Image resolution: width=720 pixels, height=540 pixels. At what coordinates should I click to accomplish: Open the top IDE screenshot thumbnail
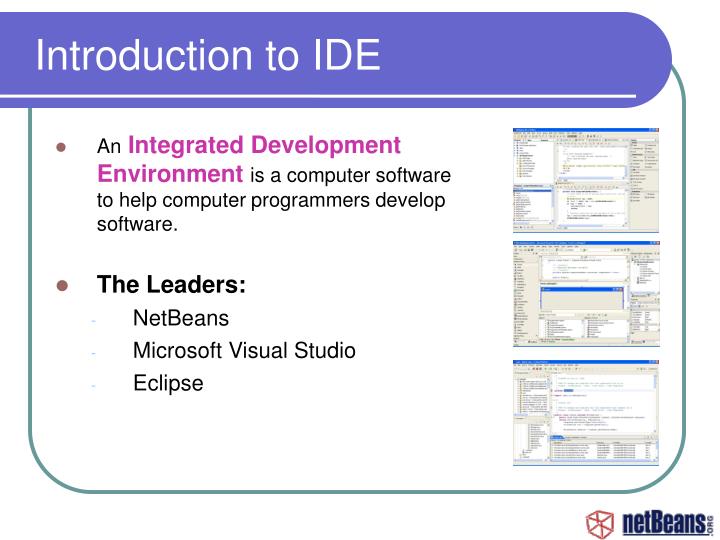(586, 180)
